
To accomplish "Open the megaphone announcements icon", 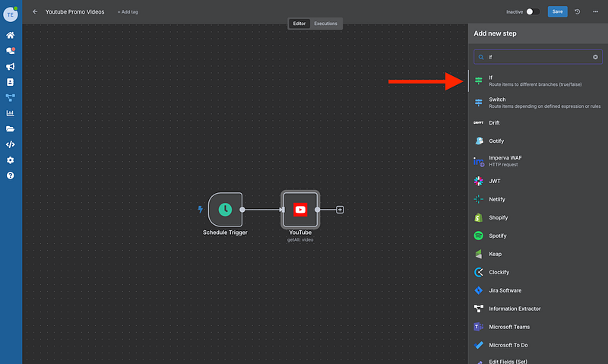I will tap(11, 66).
